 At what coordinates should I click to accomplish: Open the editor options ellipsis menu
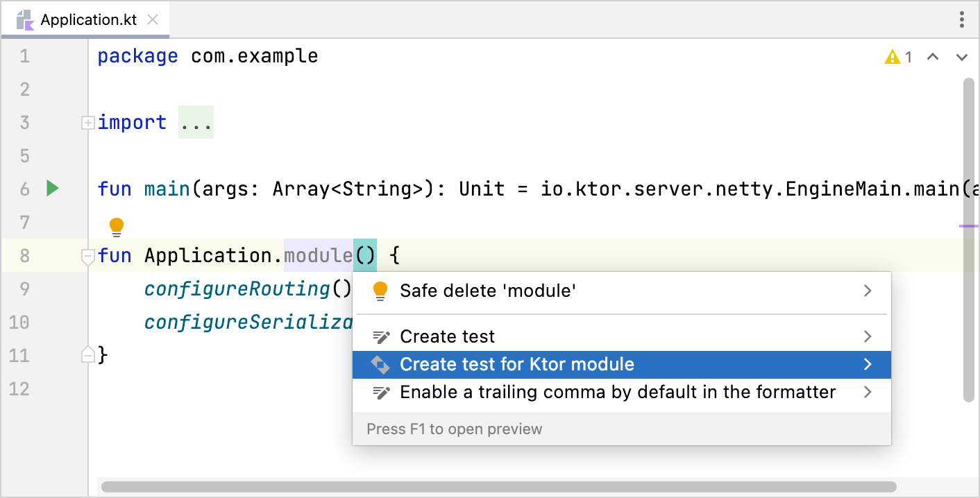tap(961, 20)
